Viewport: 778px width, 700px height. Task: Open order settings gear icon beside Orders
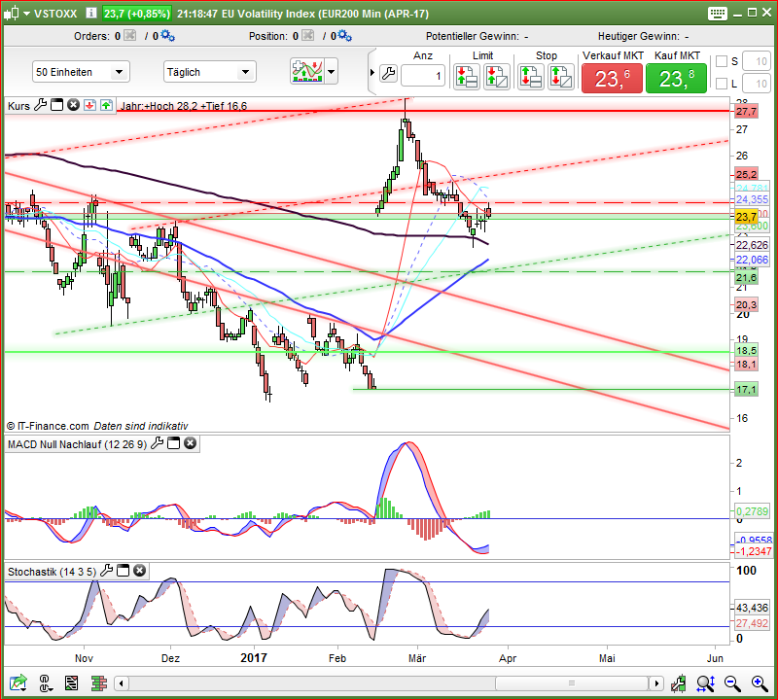click(x=167, y=36)
